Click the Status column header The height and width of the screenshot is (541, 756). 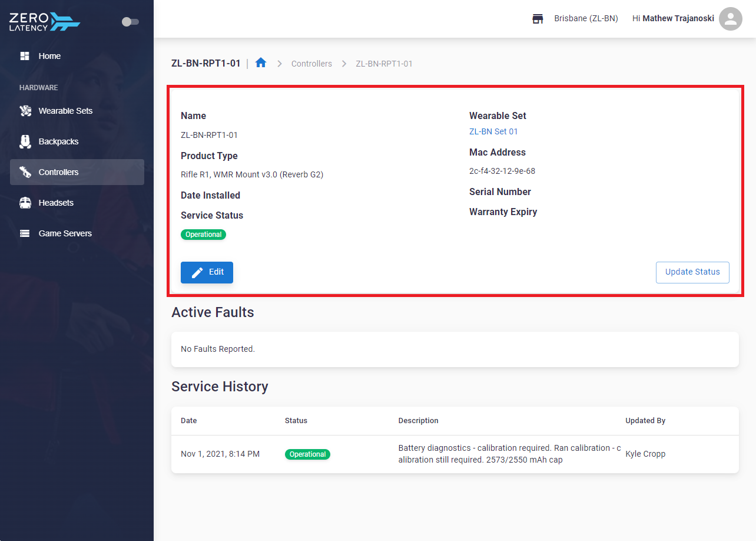[296, 421]
